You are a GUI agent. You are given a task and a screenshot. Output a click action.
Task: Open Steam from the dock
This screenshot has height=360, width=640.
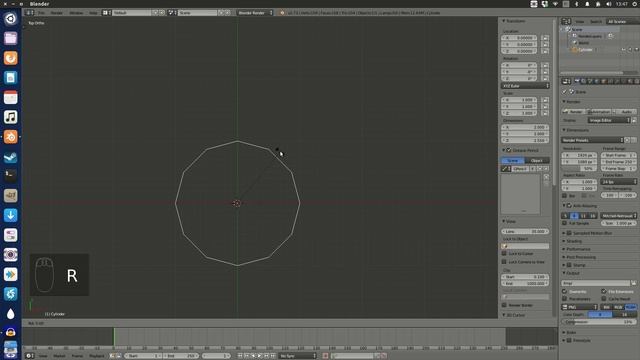point(11,157)
